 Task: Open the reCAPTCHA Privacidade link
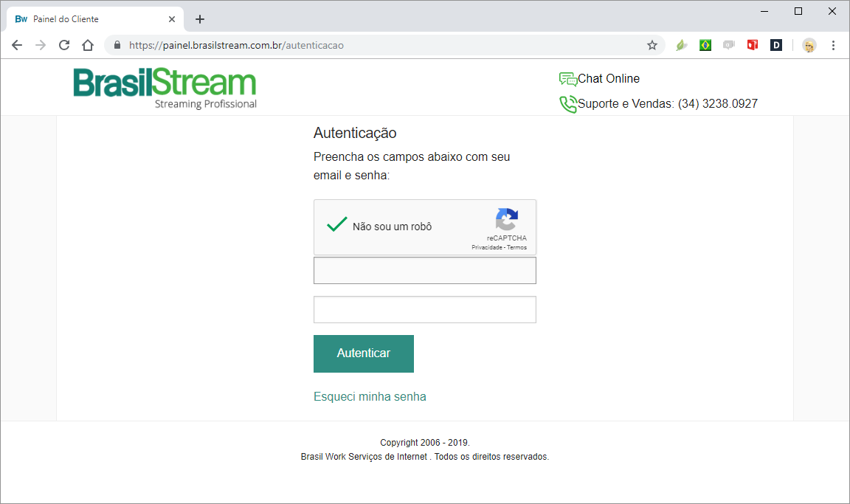[487, 247]
